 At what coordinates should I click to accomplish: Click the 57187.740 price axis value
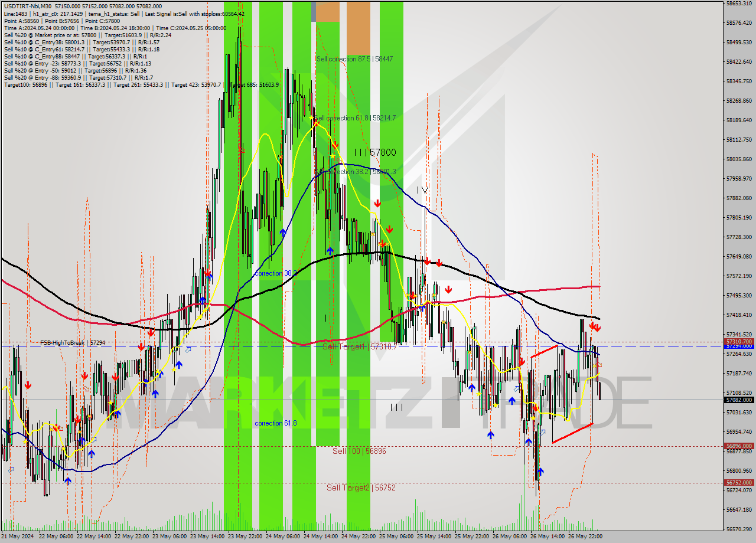pos(738,373)
